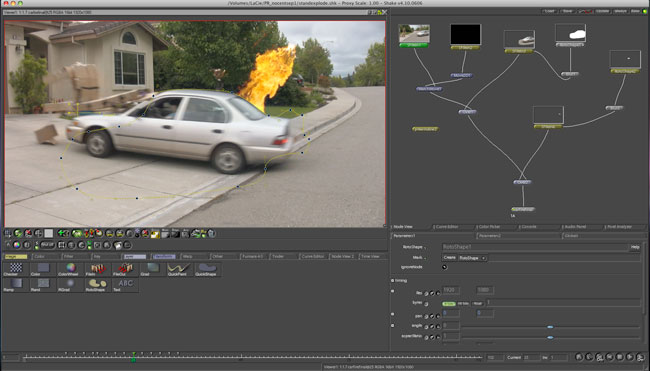Click the first playback control button at bottom right
Screen dimensions: 650x371
point(579,357)
